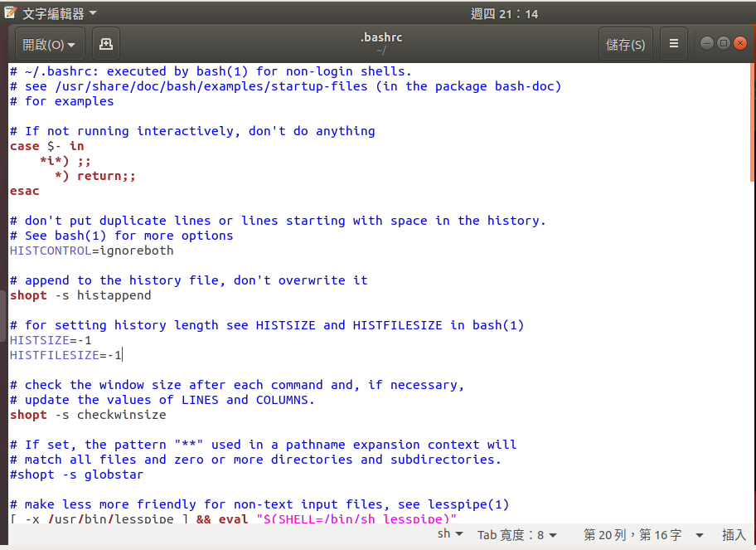The height and width of the screenshot is (550, 756).
Task: Click the text editor app icon in top bar
Action: pos(11,12)
